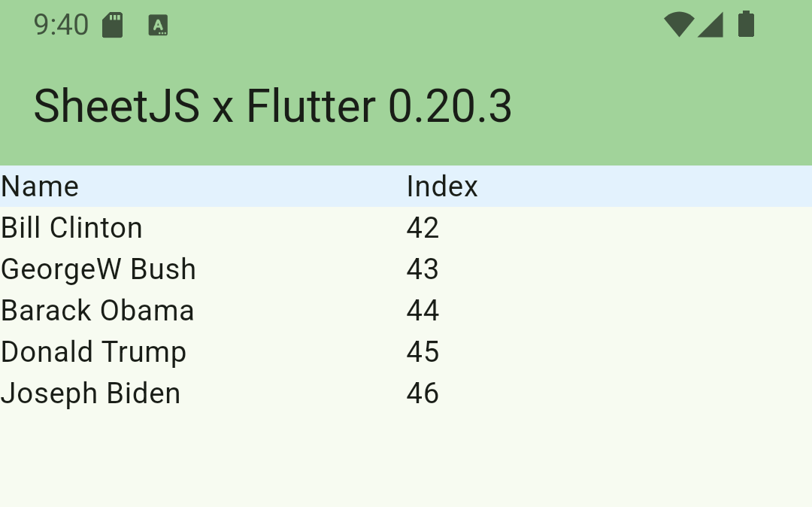This screenshot has width=812, height=507.
Task: Select the Index column header
Action: 442,187
